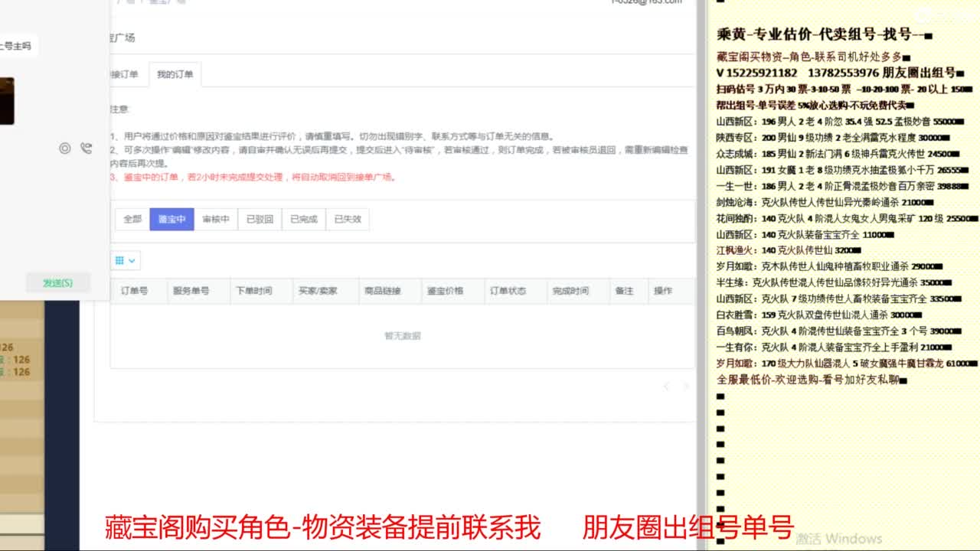The image size is (980, 551).
Task: Click the notepad line 百鸟朝凤: 克火队
Action: pyautogui.click(x=839, y=331)
